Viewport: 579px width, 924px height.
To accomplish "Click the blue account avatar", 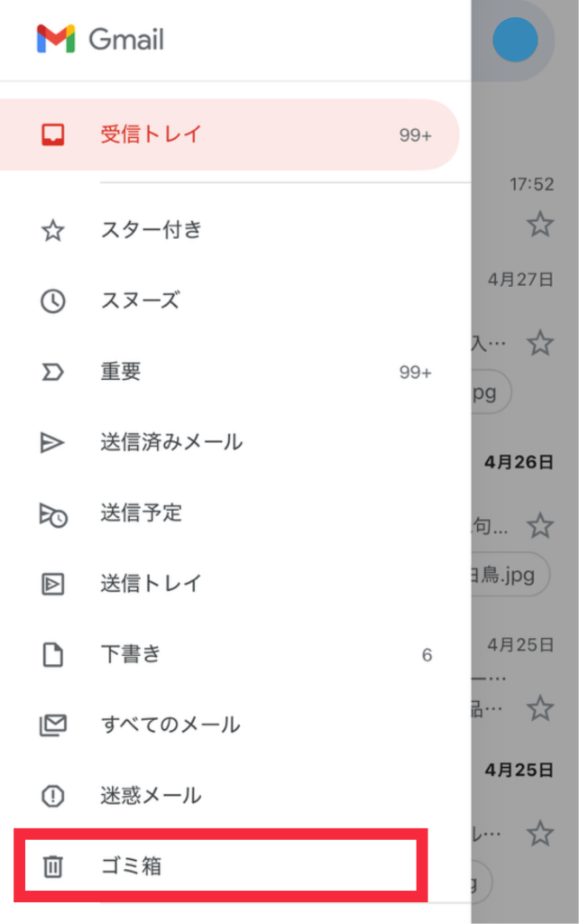I will pyautogui.click(x=515, y=40).
